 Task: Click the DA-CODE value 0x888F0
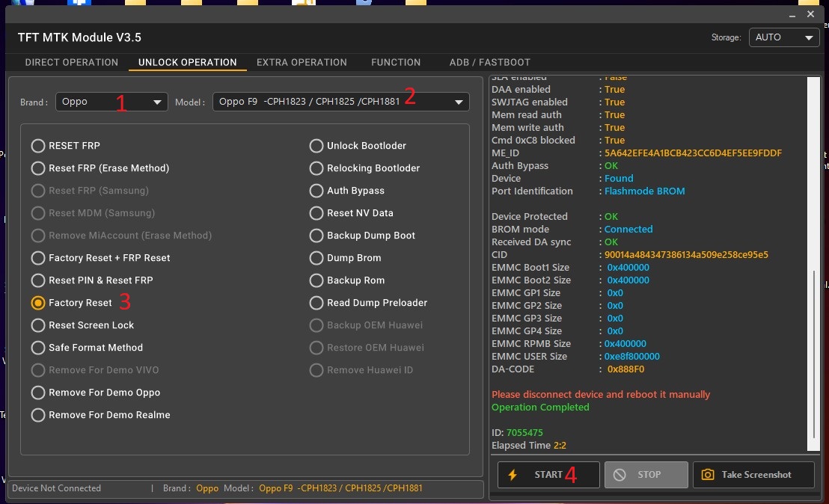pos(625,369)
